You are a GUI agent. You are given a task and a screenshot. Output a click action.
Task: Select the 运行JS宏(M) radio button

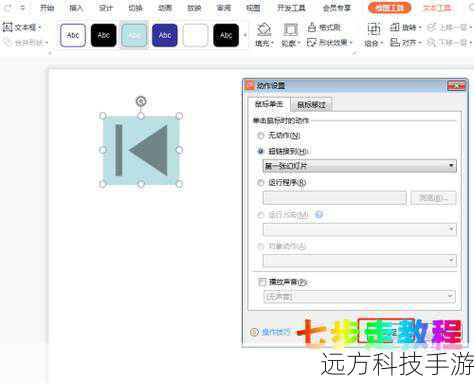click(261, 215)
